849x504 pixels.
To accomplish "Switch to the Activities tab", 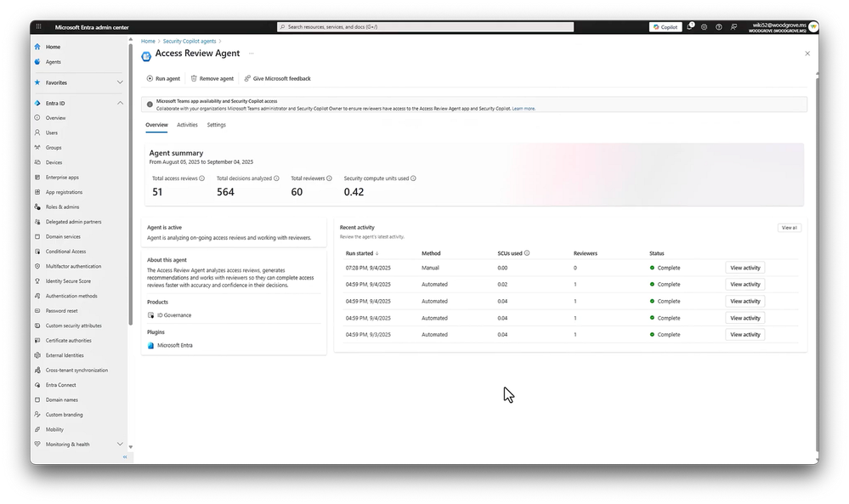I will point(187,125).
